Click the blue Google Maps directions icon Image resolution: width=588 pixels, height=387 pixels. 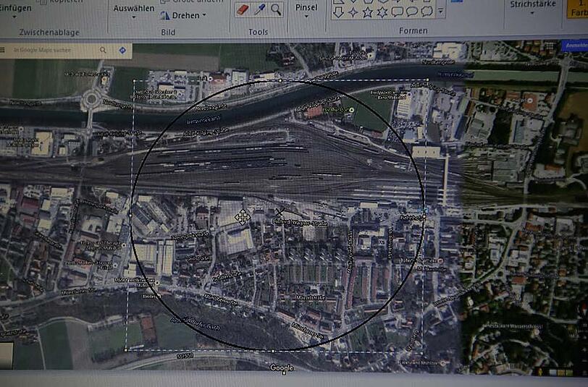click(122, 50)
